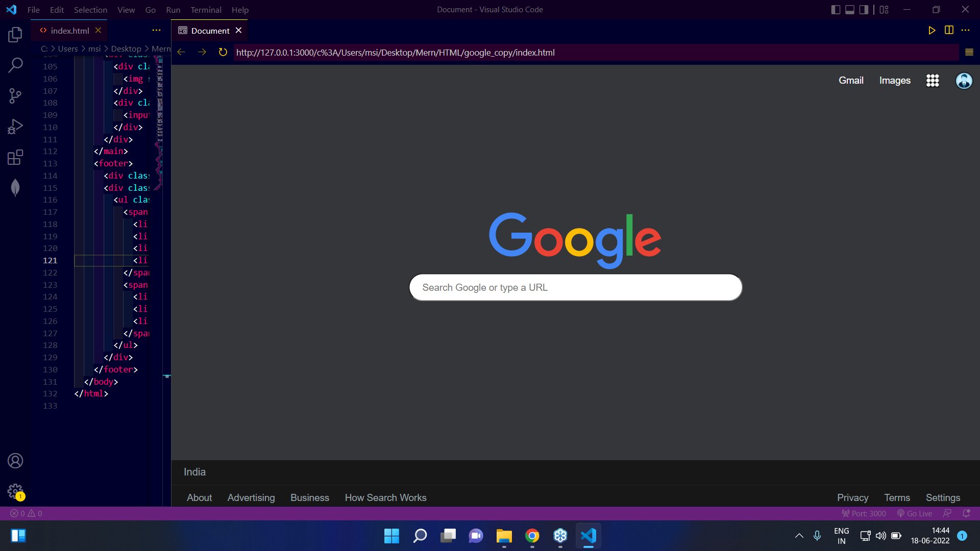Open the Source Control panel

coord(15,96)
